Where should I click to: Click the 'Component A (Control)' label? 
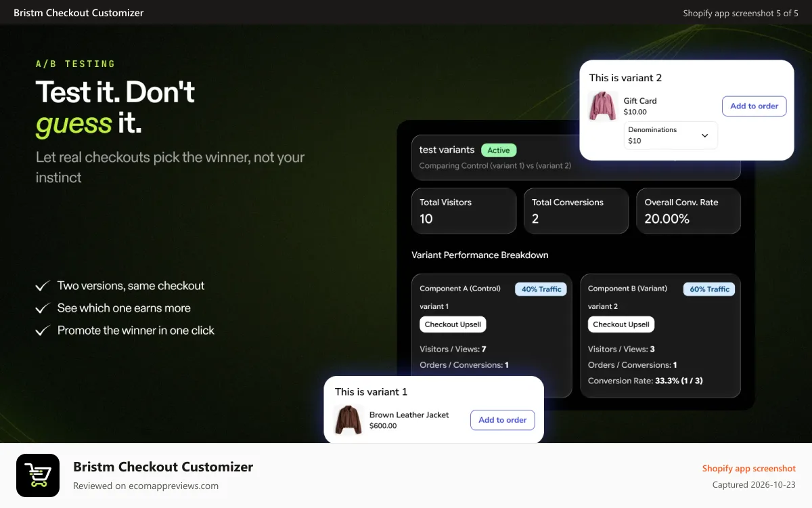pos(460,289)
